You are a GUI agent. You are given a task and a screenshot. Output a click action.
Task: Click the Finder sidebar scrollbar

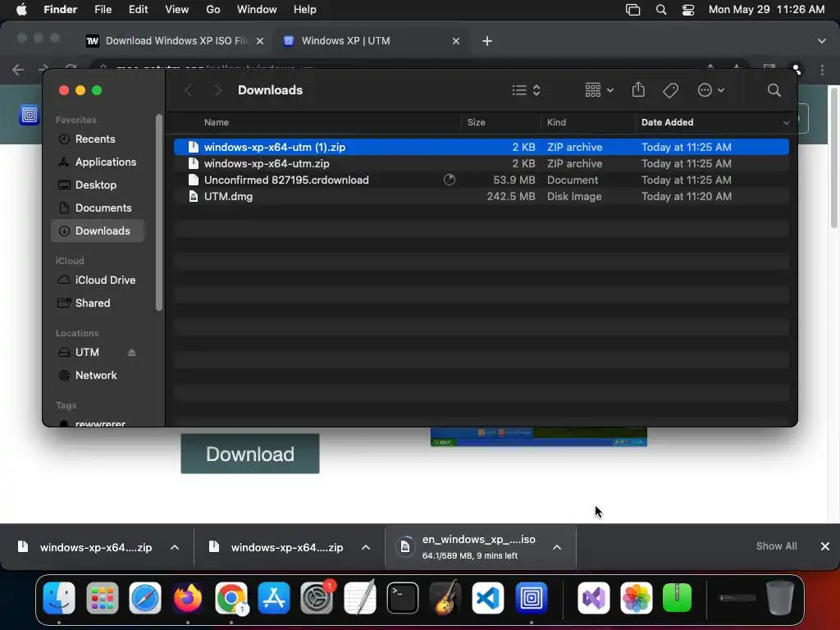[158, 212]
